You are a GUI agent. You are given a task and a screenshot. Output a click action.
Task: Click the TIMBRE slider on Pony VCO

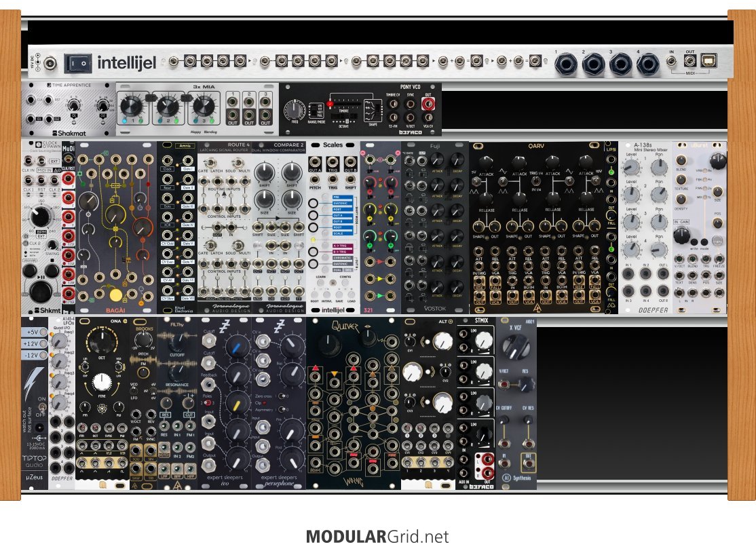tap(343, 104)
